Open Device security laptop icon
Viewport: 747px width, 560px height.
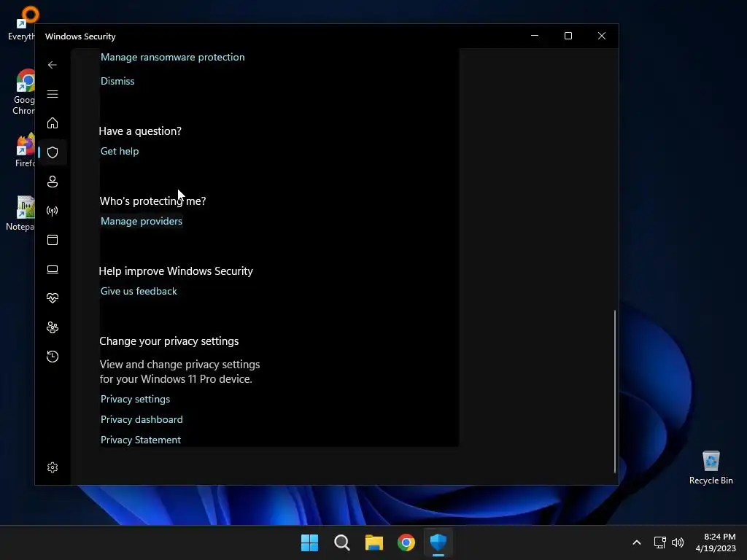coord(53,270)
